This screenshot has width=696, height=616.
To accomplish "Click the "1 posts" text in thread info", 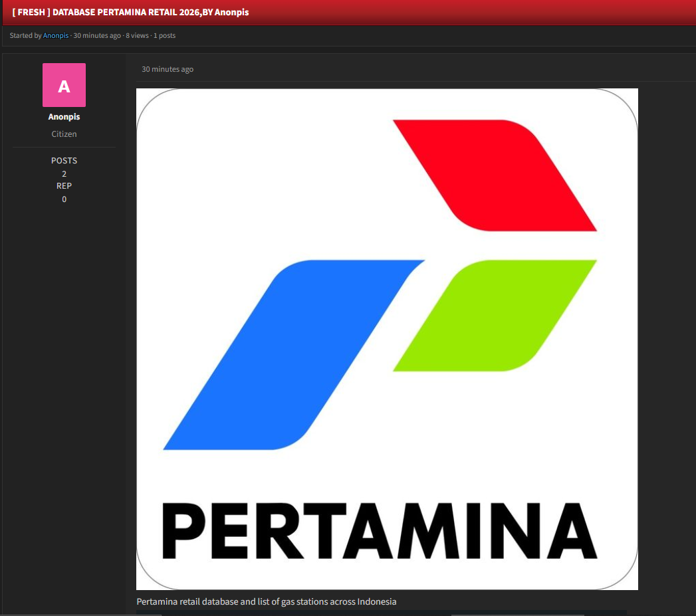I will (x=164, y=35).
